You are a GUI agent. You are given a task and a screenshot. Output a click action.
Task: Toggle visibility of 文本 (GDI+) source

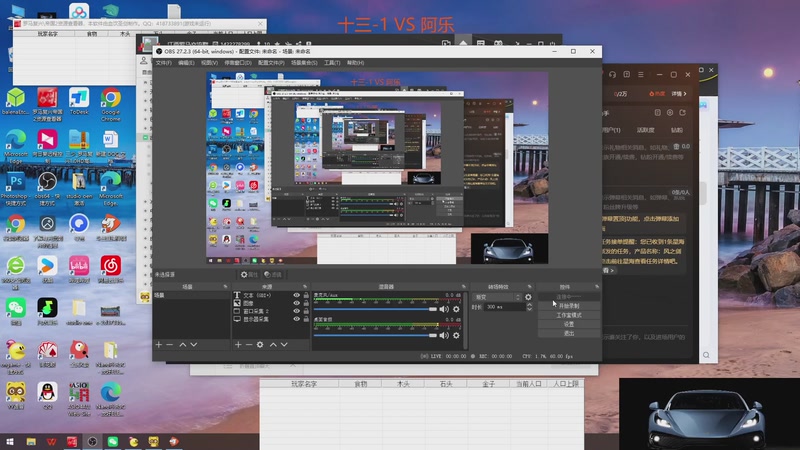pyautogui.click(x=296, y=295)
